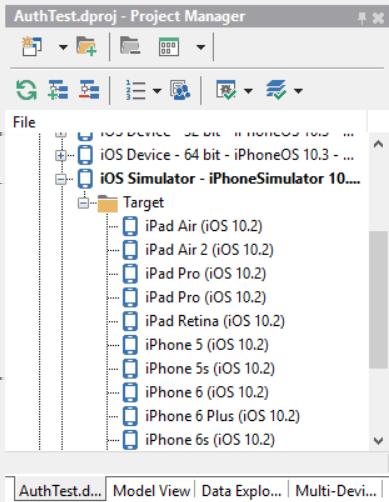Click the View grid toolbar icon
389x502 pixels.
coord(169,47)
